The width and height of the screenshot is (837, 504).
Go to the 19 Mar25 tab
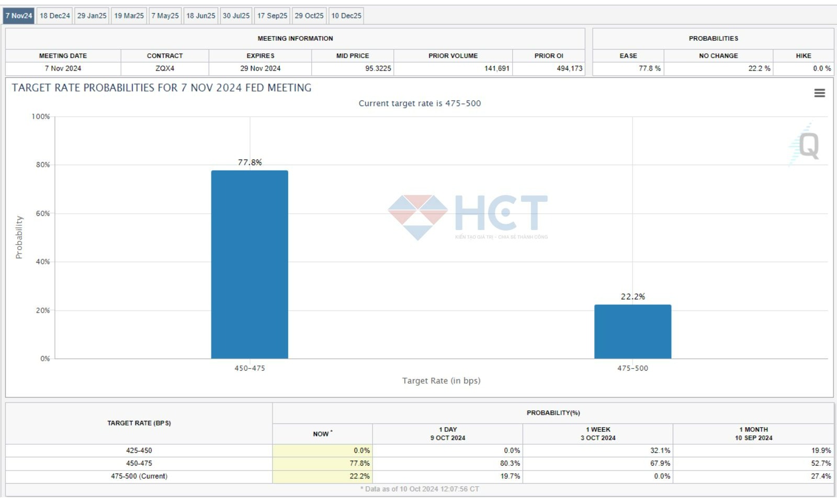pos(129,16)
